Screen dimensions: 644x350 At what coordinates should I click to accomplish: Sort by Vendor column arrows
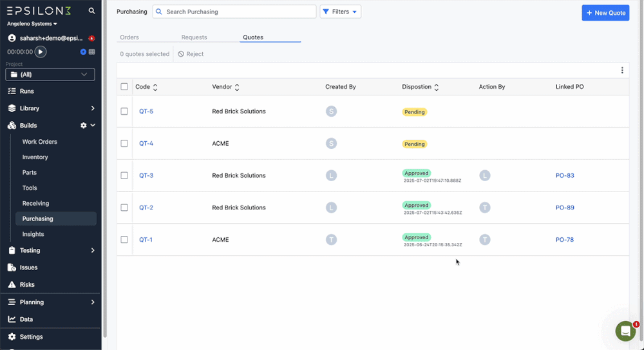[x=236, y=87]
